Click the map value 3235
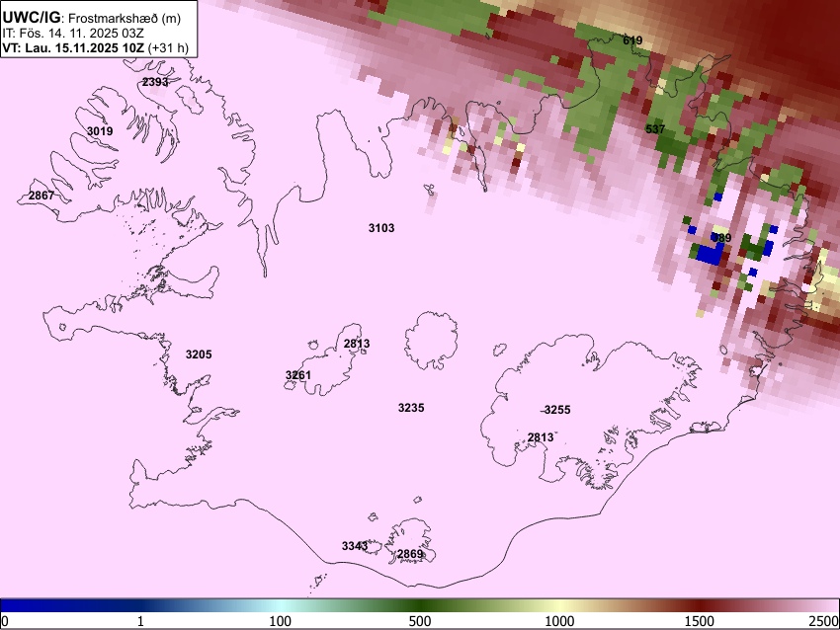The width and height of the screenshot is (840, 630). [411, 408]
